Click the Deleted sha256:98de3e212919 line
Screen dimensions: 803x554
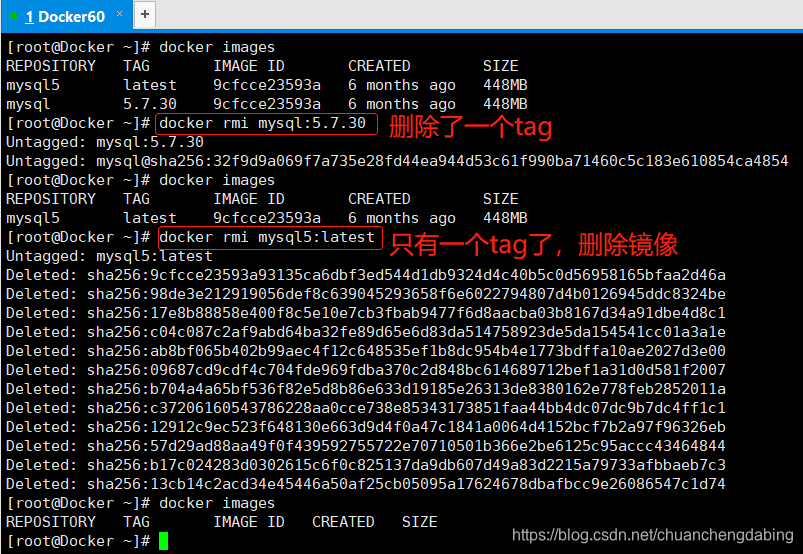[x=366, y=294]
